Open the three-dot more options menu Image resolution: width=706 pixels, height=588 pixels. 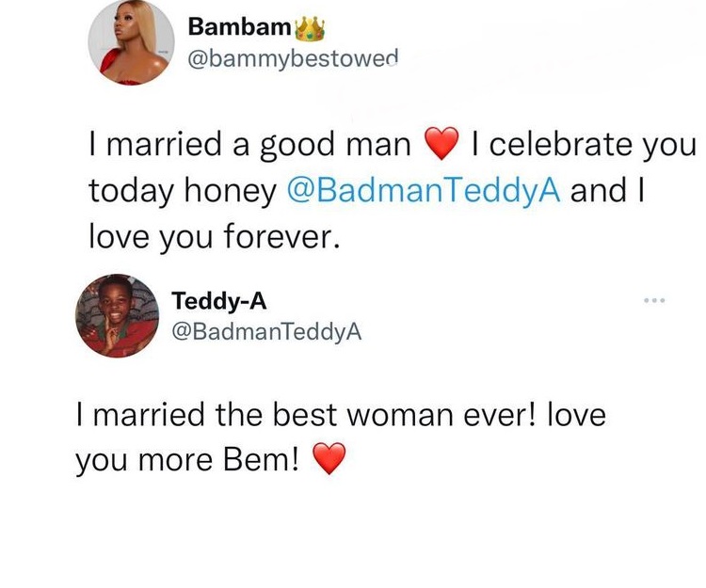(x=651, y=301)
